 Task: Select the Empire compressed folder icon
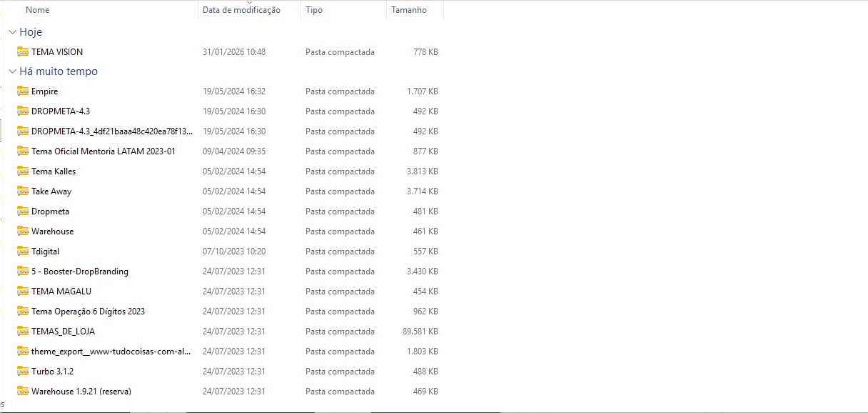[x=23, y=91]
